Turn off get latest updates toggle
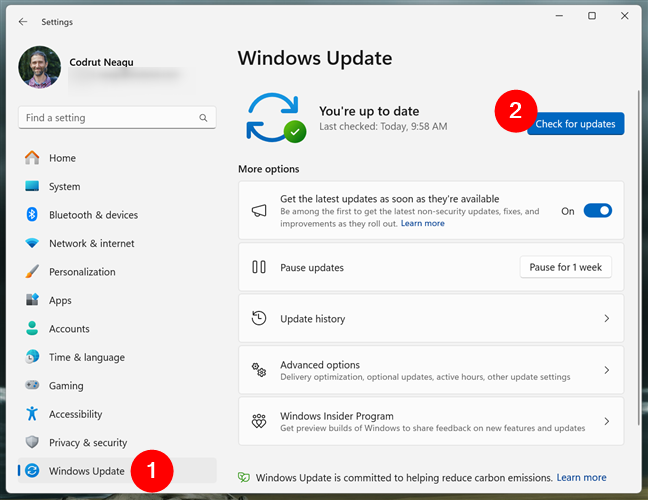 click(598, 211)
